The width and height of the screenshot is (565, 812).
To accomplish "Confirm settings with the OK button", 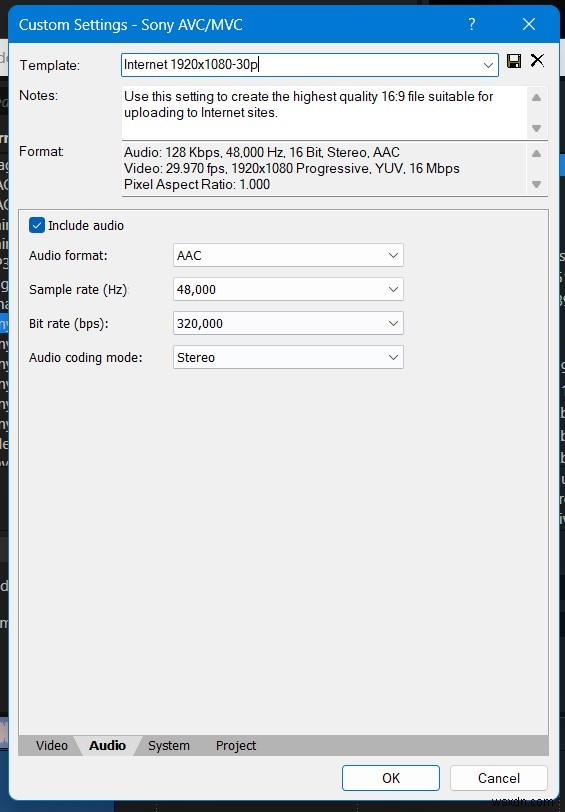I will click(x=391, y=778).
